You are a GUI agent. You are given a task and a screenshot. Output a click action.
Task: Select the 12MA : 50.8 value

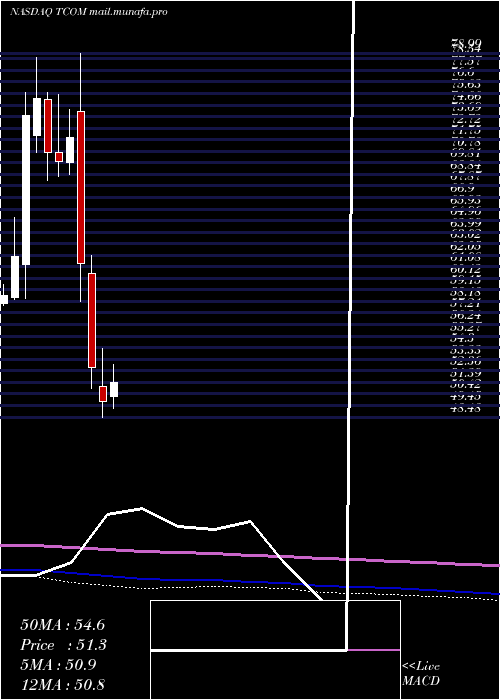62,684
